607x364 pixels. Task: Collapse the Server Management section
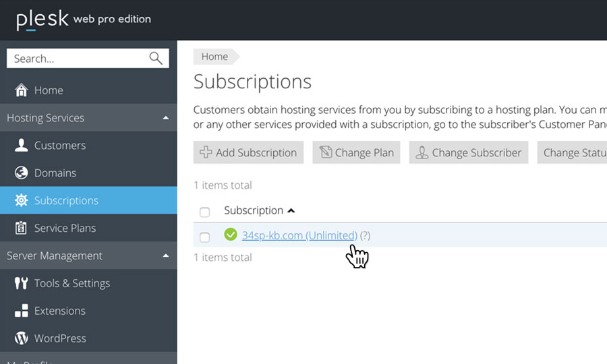click(166, 255)
